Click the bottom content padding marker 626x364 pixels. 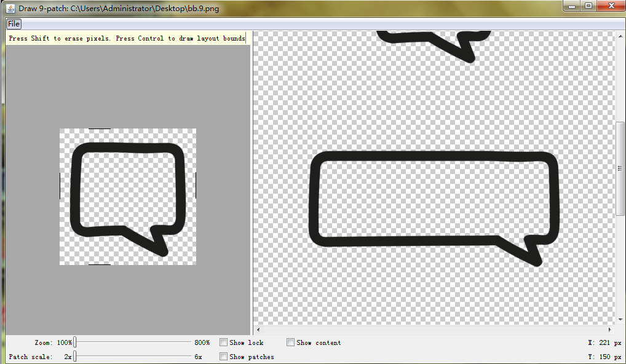click(100, 264)
